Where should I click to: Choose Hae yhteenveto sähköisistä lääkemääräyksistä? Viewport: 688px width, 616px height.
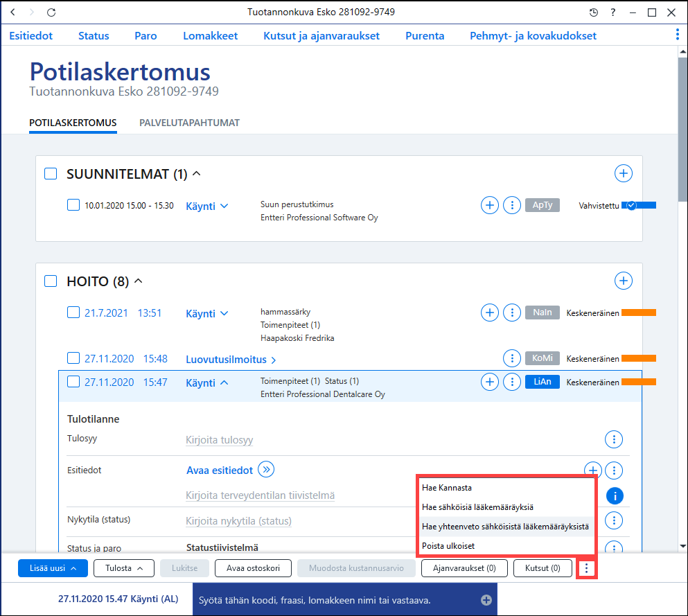coord(506,526)
